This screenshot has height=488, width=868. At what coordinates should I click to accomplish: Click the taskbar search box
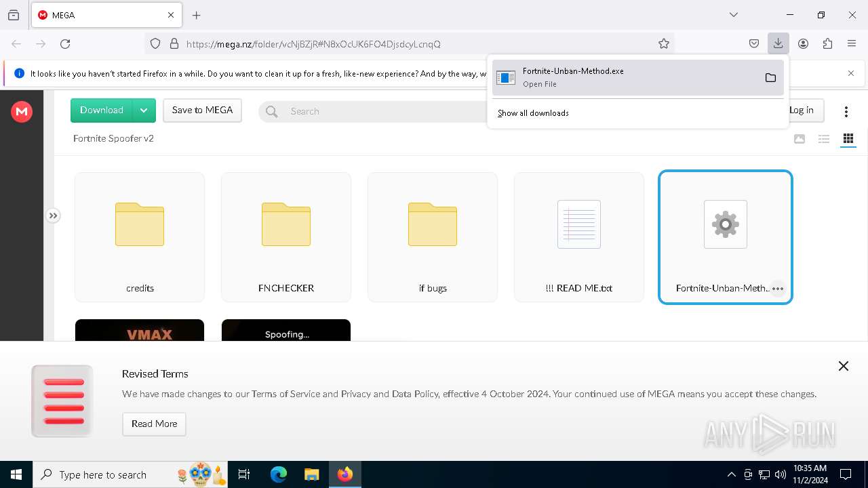130,474
